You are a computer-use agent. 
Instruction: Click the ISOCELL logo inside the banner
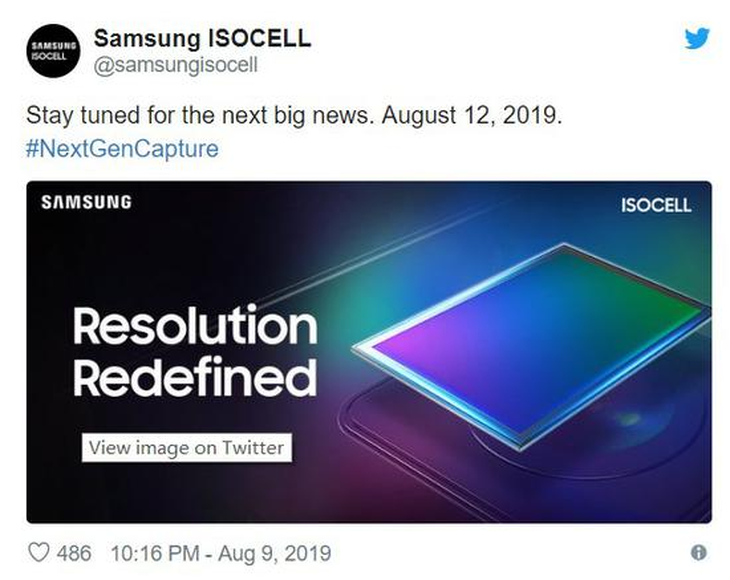point(656,205)
